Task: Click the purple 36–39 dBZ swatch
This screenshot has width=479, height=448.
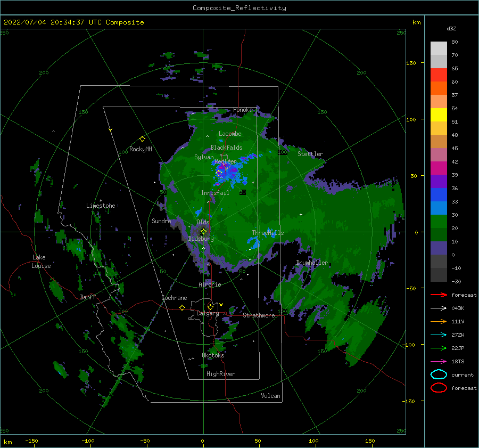Action: pos(439,182)
